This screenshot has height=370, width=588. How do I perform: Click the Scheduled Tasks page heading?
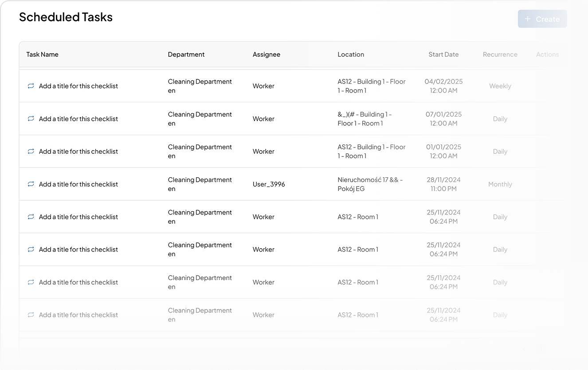66,17
